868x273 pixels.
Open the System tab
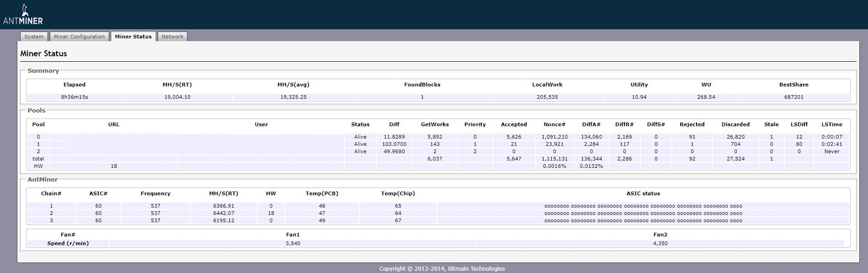point(34,37)
